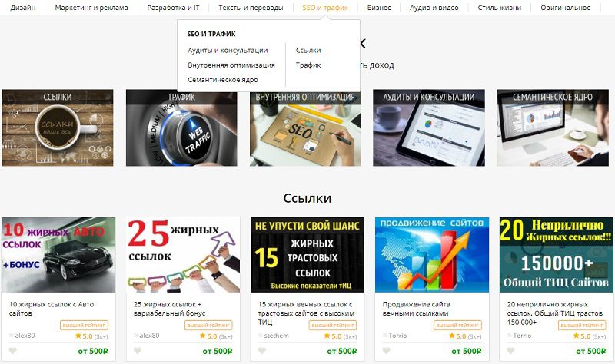This screenshot has width=615, height=364.
Task: Select Аудиты и консультации submenu item
Action: pyautogui.click(x=228, y=50)
